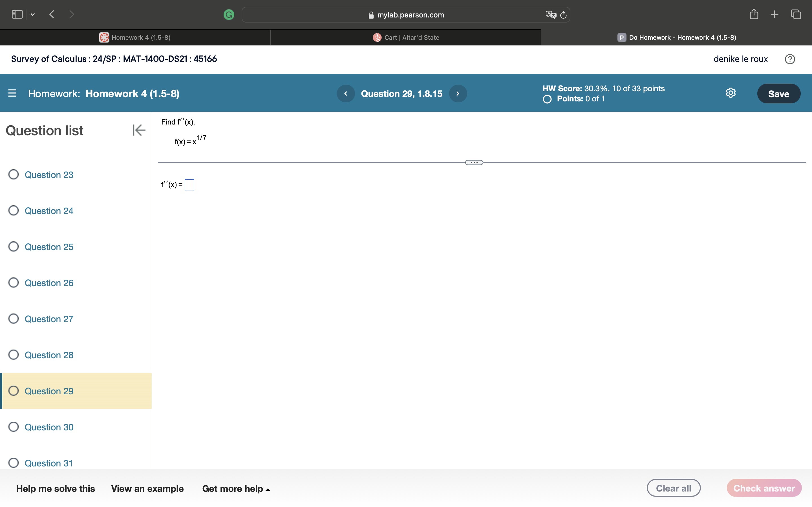Viewport: 812px width, 507px height.
Task: Click the Share icon in the toolbar
Action: click(x=754, y=14)
